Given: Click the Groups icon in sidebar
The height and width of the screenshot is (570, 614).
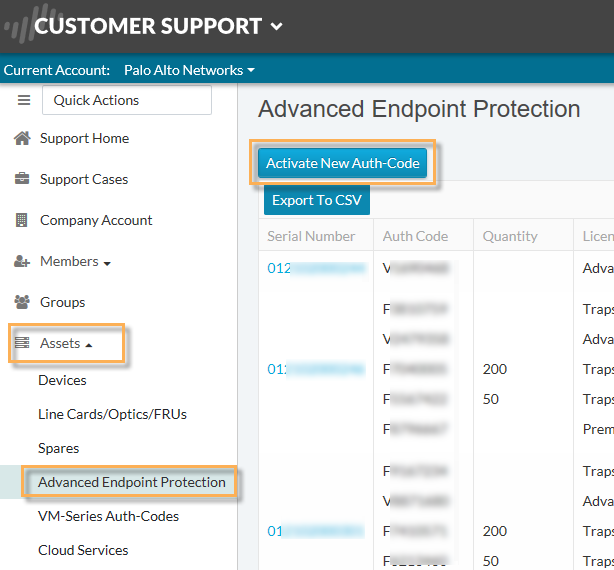Looking at the screenshot, I should [x=22, y=303].
